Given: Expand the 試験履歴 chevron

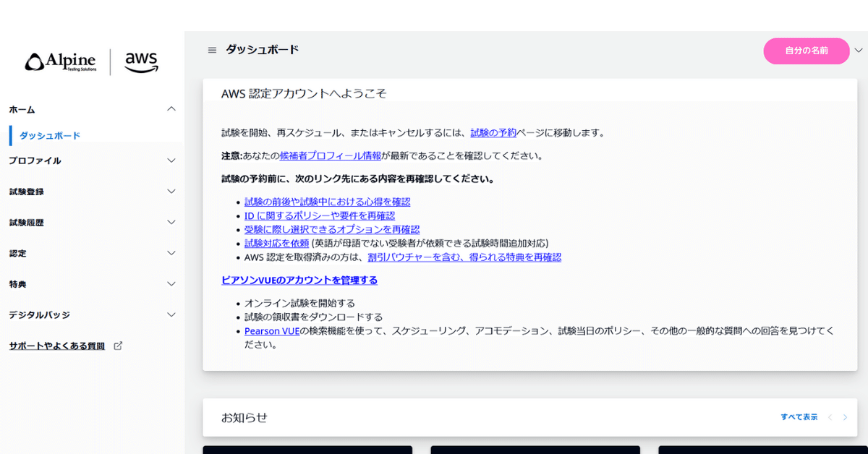Looking at the screenshot, I should point(171,223).
